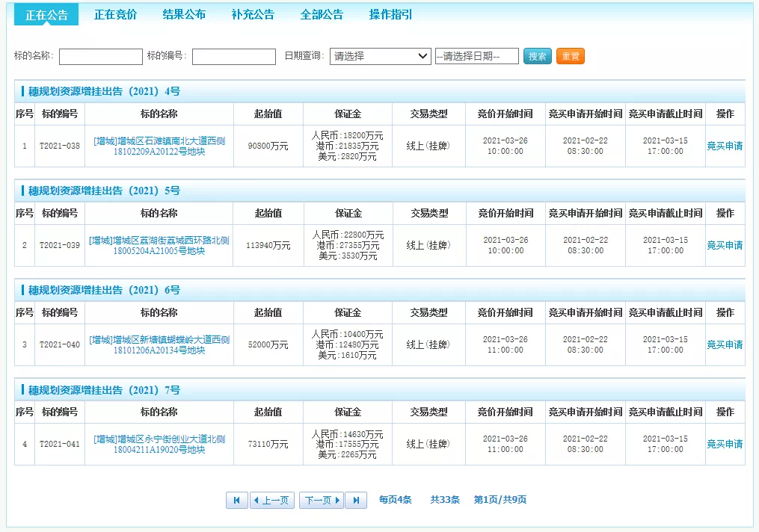Viewport: 759px width, 532px height.
Task: Click the 标的名称 text input
Action: pos(101,57)
